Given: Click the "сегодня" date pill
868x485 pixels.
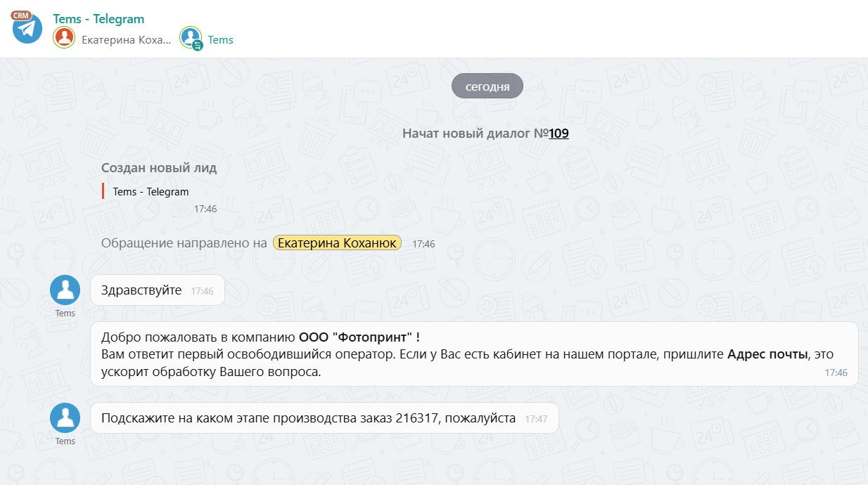Looking at the screenshot, I should pyautogui.click(x=487, y=87).
